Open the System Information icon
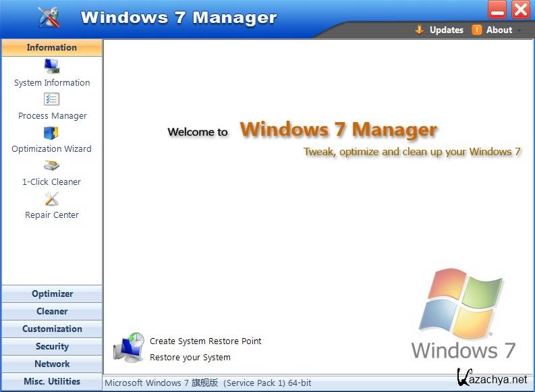535x392 pixels. (x=52, y=66)
